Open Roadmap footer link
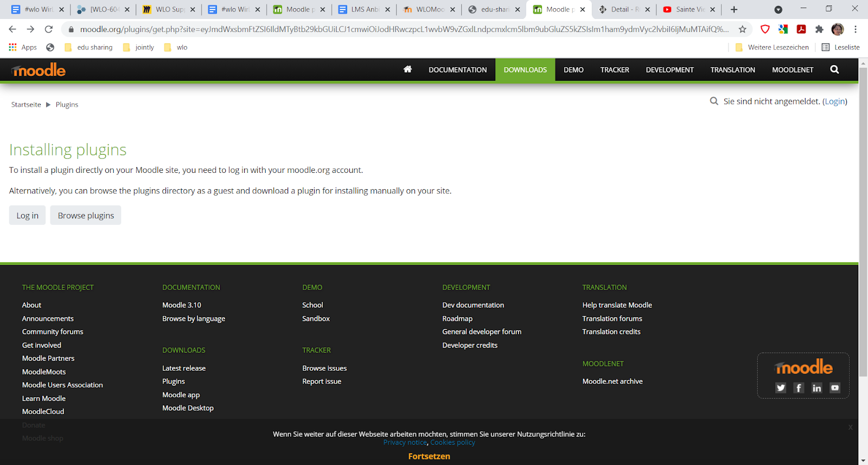Viewport: 868px width, 465px height. tap(457, 319)
